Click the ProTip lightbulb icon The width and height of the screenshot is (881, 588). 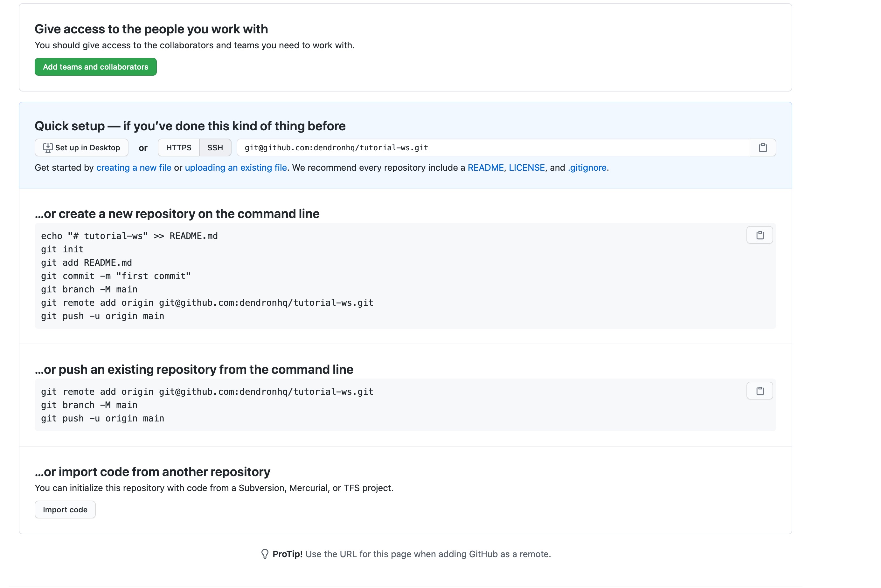[265, 554]
